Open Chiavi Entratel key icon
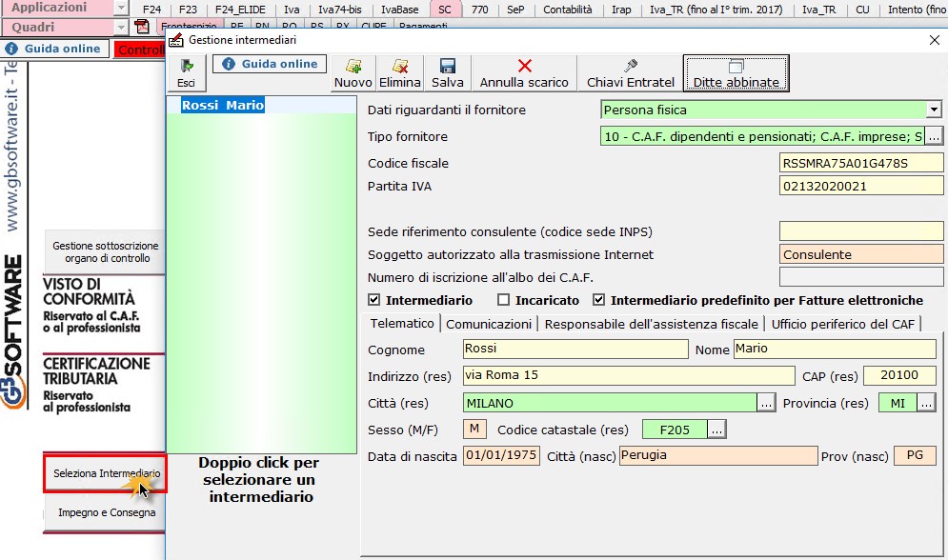948x560 pixels. click(x=630, y=66)
